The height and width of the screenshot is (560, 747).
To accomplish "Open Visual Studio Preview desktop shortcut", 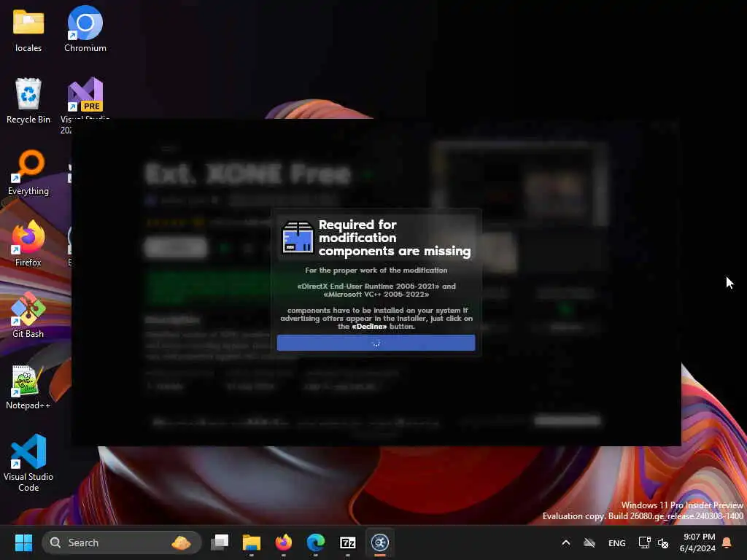I will point(85,98).
